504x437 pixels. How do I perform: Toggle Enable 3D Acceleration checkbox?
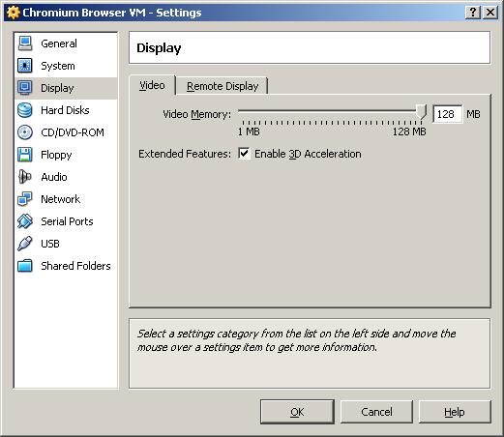point(244,154)
